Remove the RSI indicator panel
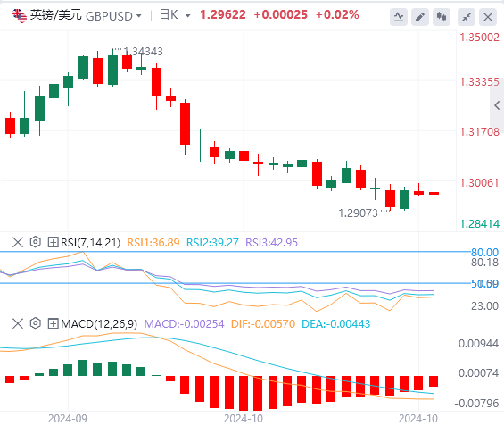This screenshot has height=426, width=504. [x=18, y=242]
